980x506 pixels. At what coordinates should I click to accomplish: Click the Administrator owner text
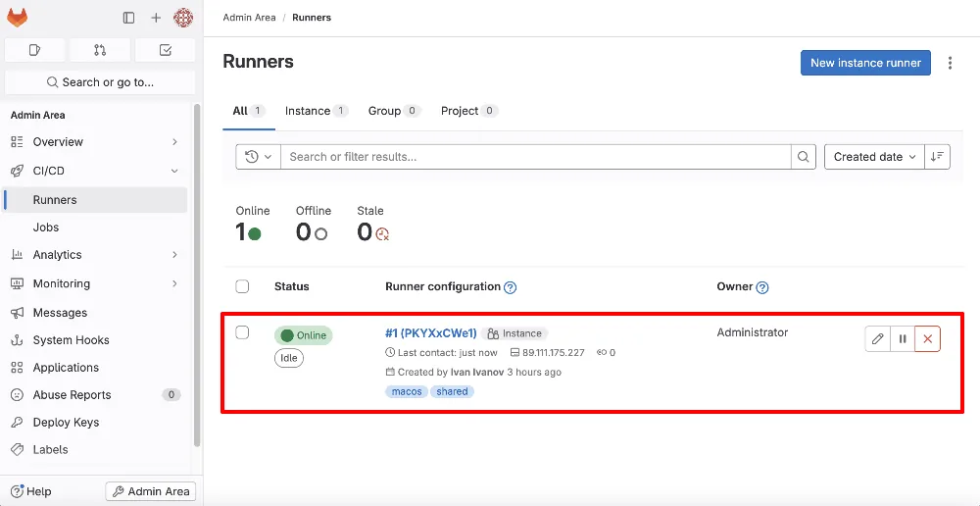pyautogui.click(x=753, y=332)
